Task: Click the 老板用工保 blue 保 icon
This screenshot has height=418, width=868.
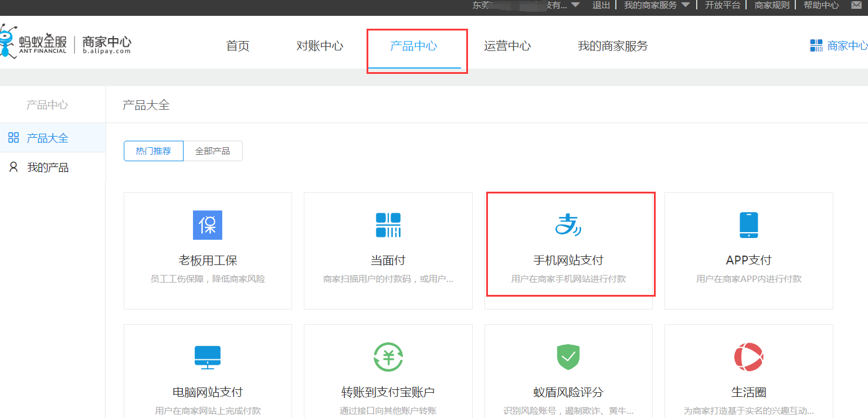Action: point(208,225)
